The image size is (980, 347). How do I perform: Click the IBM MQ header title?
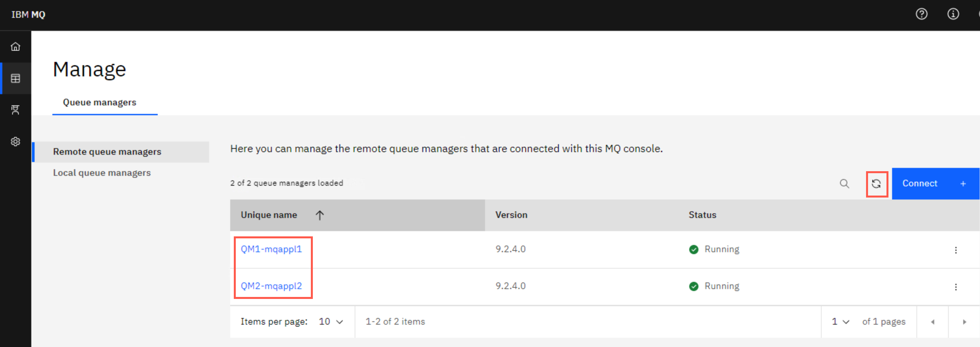tap(28, 14)
